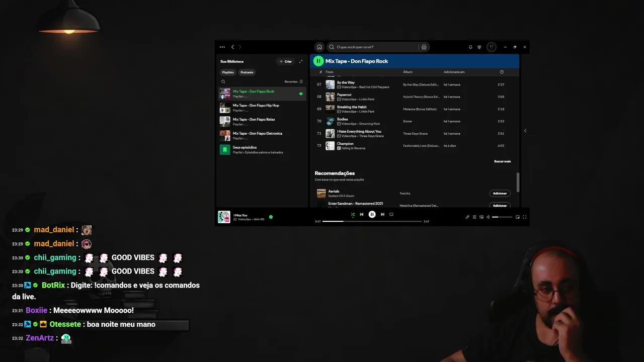Expand the library with the diagonal arrows icon
The height and width of the screenshot is (362, 644).
tap(301, 61)
